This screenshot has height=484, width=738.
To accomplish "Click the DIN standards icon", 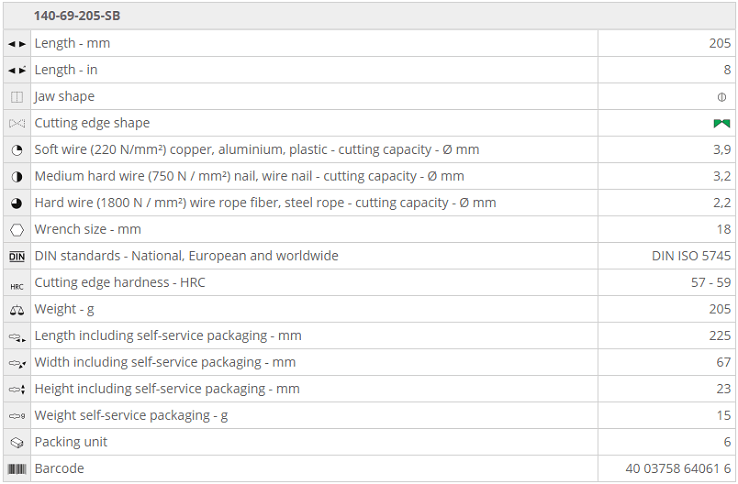I will 17,256.
